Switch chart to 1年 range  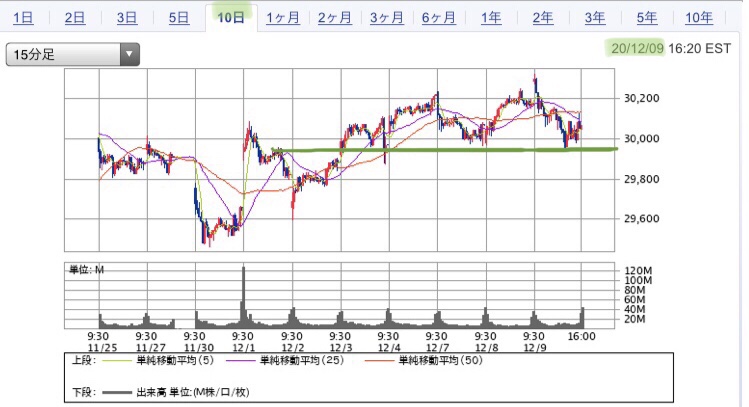click(491, 18)
